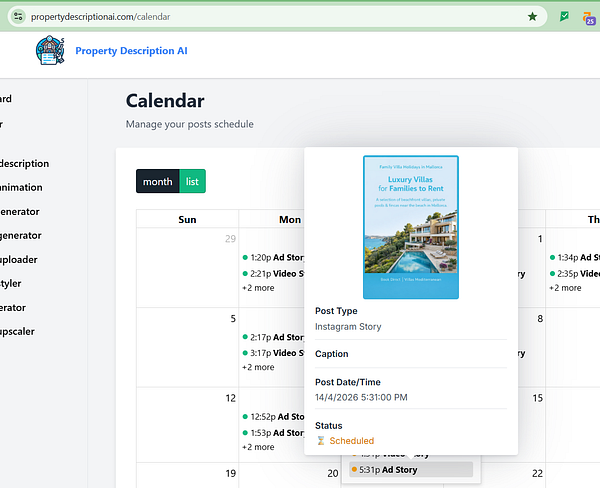This screenshot has height=488, width=600.
Task: Click the Mon column header
Action: [290, 219]
